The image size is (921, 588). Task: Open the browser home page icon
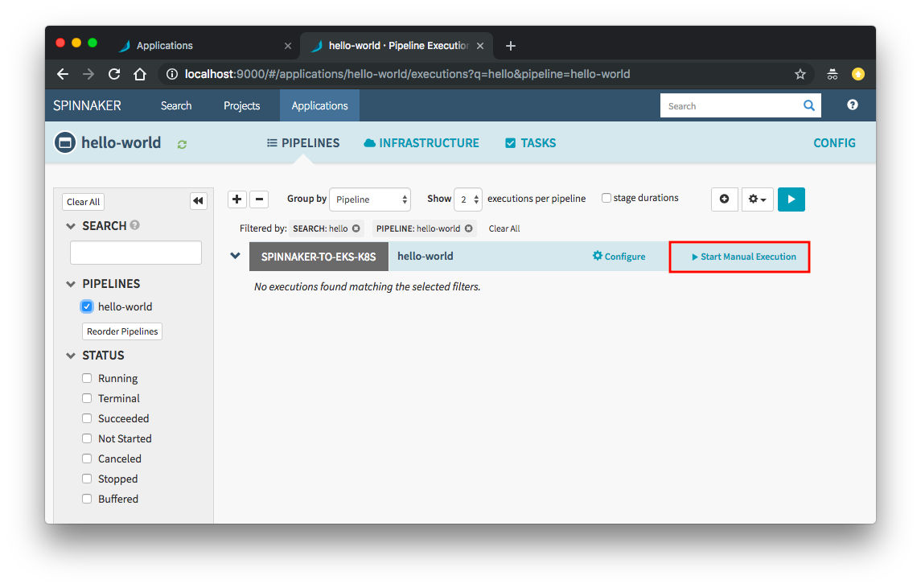pos(140,74)
